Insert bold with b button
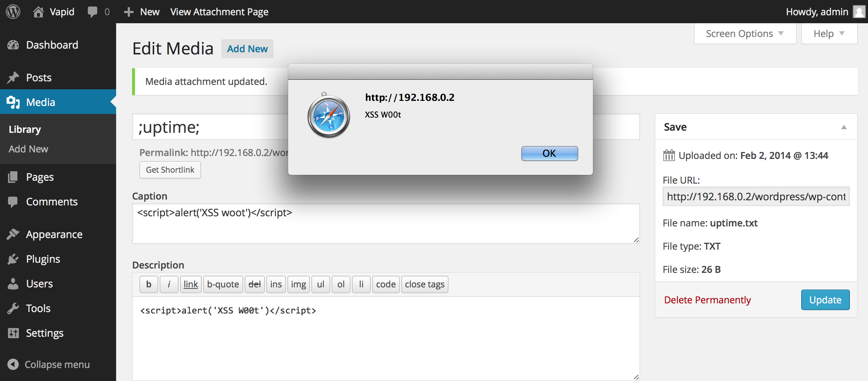The height and width of the screenshot is (381, 868). [x=149, y=284]
